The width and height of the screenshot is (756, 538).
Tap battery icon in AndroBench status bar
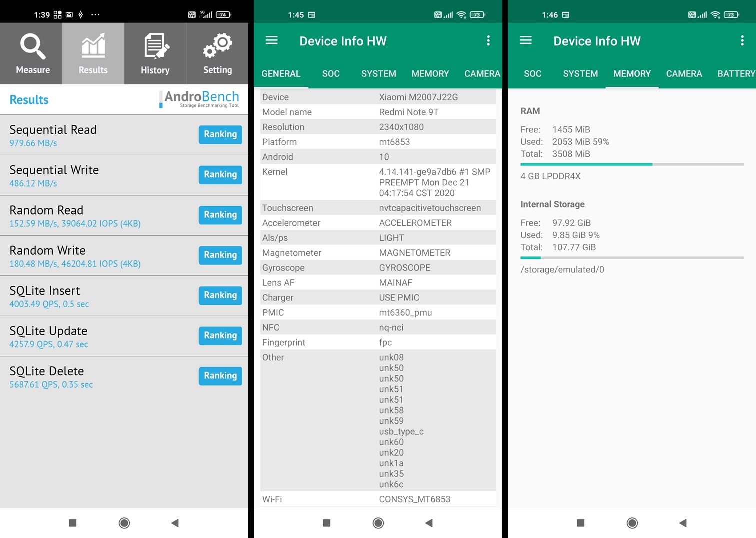point(224,15)
